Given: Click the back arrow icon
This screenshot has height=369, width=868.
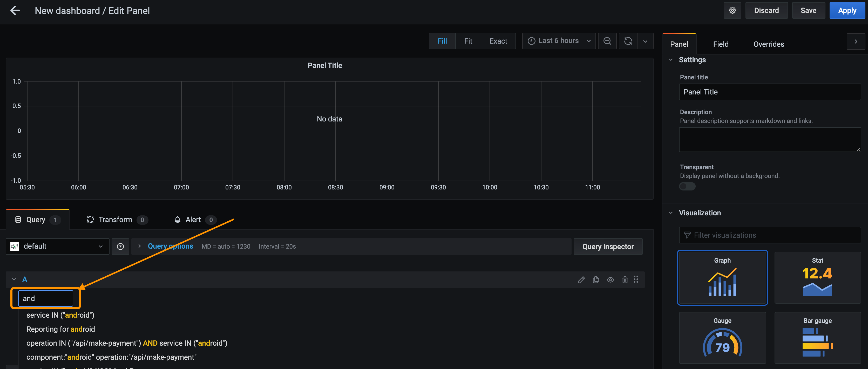Looking at the screenshot, I should click(15, 10).
